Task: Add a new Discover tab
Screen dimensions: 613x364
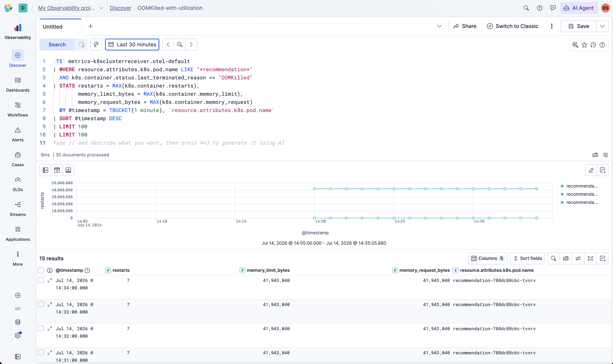Action: click(91, 26)
